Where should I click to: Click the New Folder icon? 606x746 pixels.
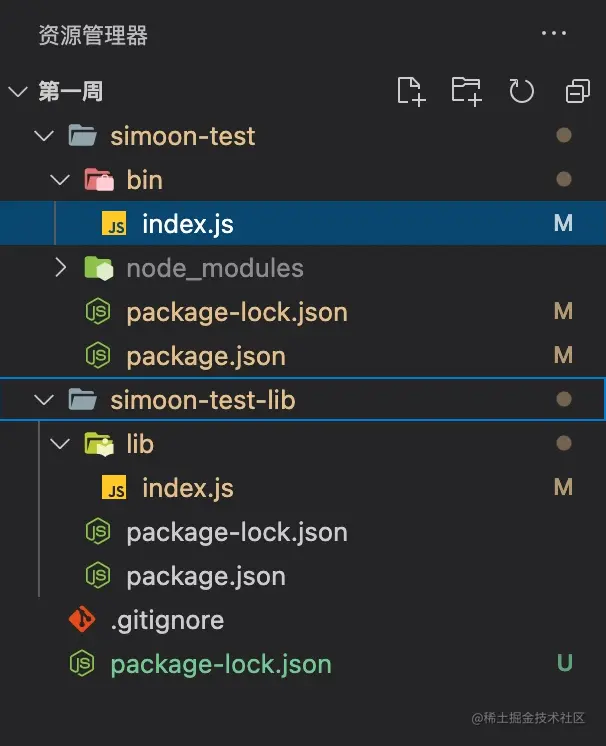point(466,91)
